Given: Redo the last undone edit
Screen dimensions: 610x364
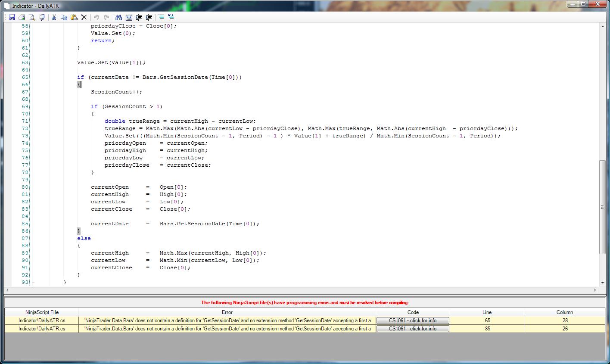Looking at the screenshot, I should pos(106,17).
